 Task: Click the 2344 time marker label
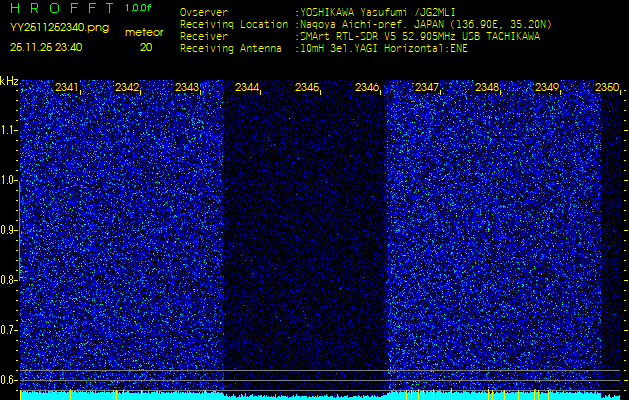[x=247, y=87]
